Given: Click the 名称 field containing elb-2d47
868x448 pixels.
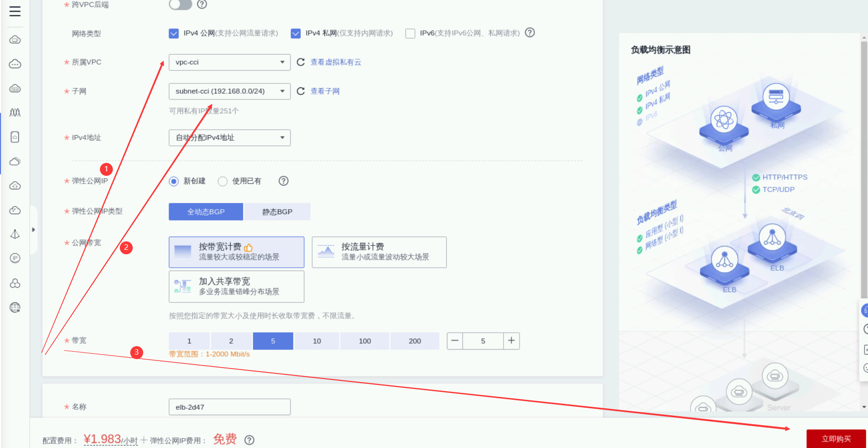Looking at the screenshot, I should 230,407.
